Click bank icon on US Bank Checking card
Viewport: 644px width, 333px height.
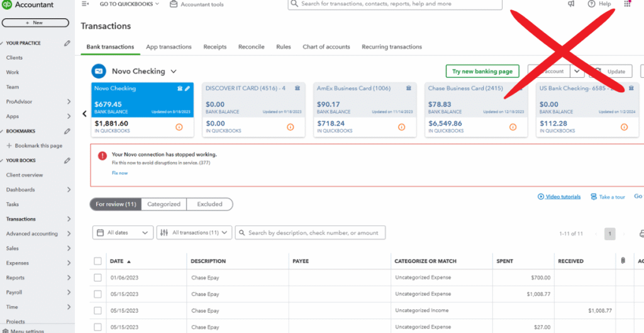pyautogui.click(x=631, y=88)
